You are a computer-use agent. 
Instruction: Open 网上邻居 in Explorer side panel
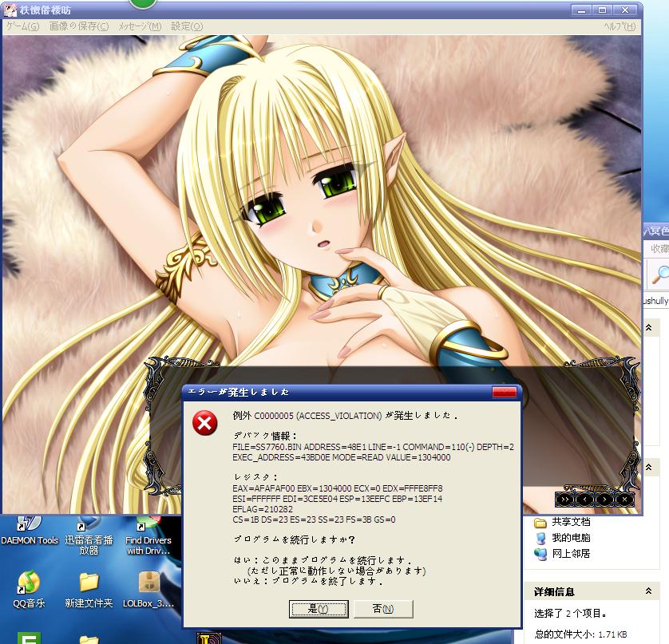coord(563,554)
